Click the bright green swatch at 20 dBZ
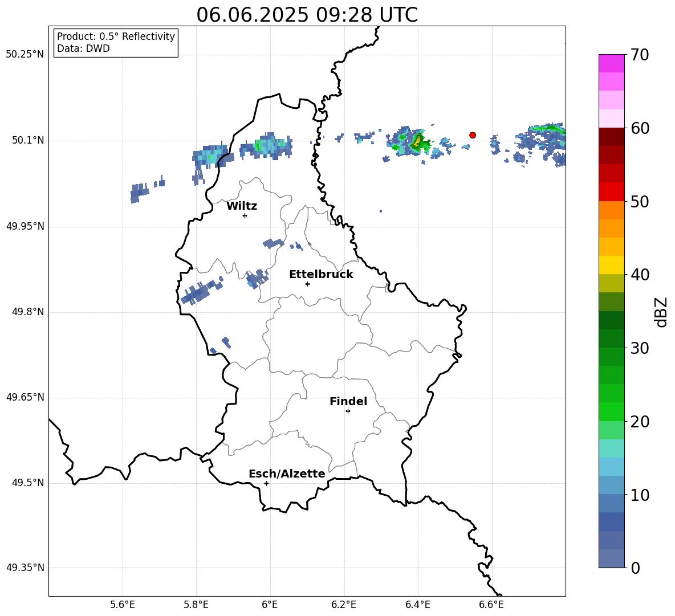 pos(611,411)
